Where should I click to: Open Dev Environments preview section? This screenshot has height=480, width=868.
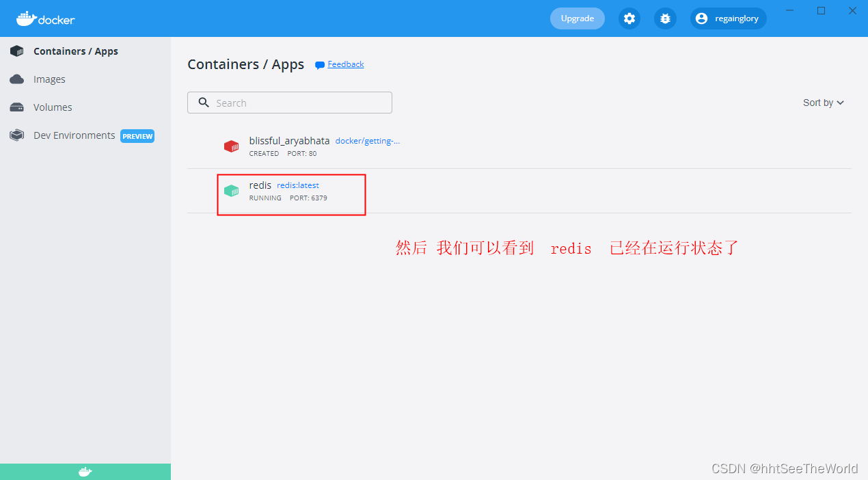coord(74,135)
